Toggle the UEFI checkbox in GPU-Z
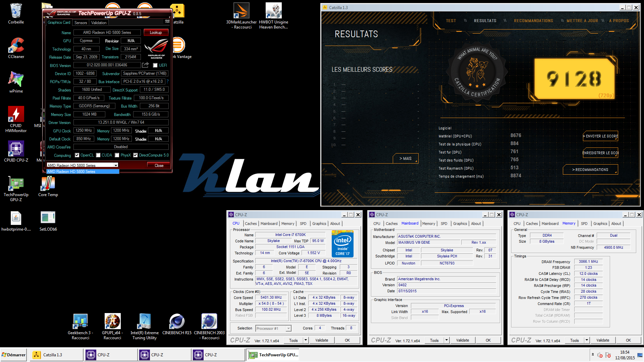This screenshot has width=644, height=362. tap(155, 65)
